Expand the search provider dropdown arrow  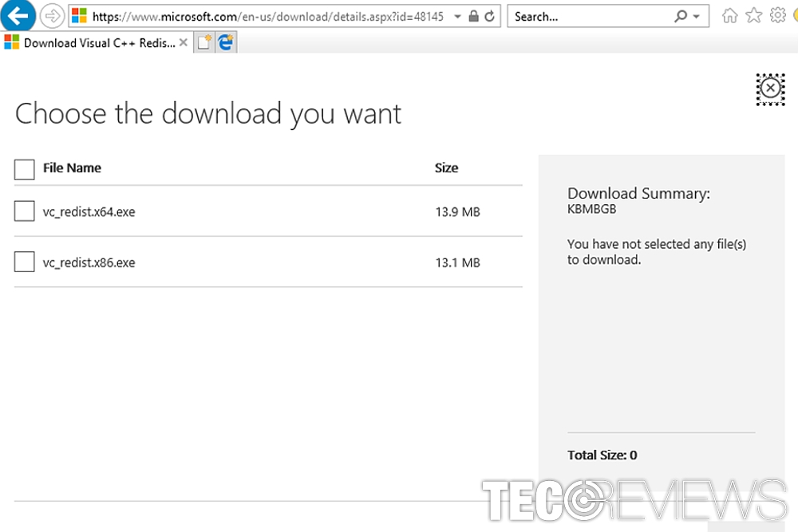click(x=696, y=17)
